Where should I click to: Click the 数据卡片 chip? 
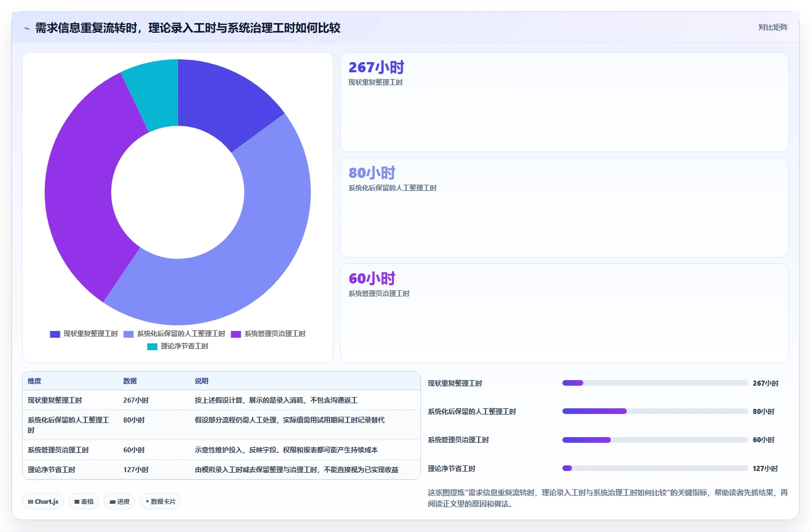161,502
